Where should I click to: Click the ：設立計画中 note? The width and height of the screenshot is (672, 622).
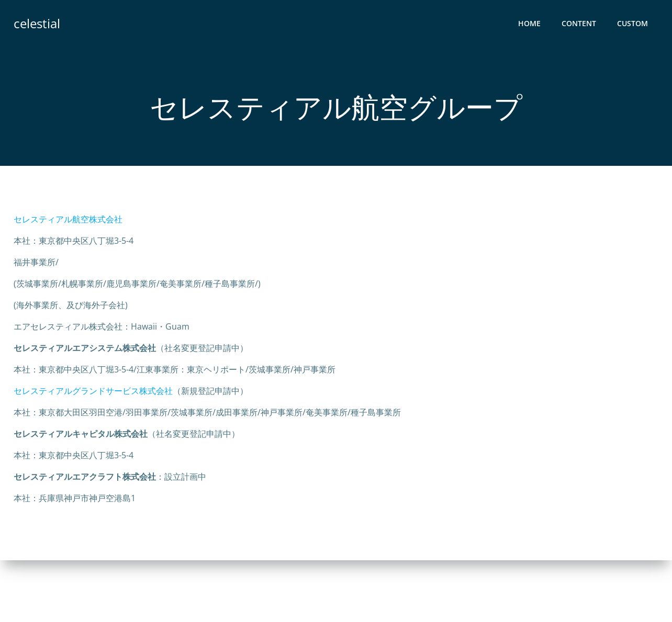coord(181,477)
